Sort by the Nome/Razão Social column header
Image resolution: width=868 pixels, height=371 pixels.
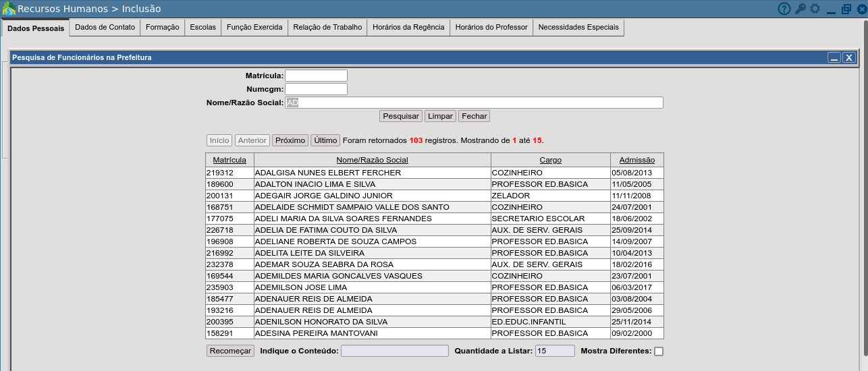tap(372, 160)
